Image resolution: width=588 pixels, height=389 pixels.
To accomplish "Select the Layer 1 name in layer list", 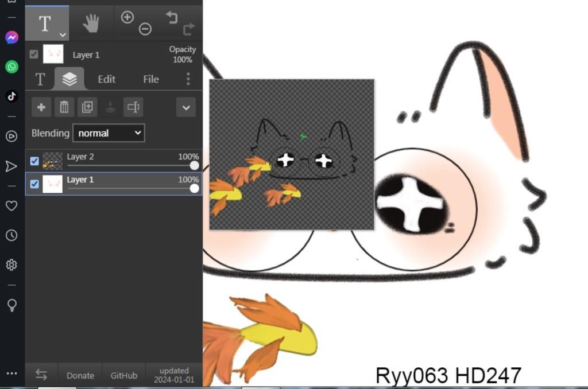I will (x=80, y=180).
